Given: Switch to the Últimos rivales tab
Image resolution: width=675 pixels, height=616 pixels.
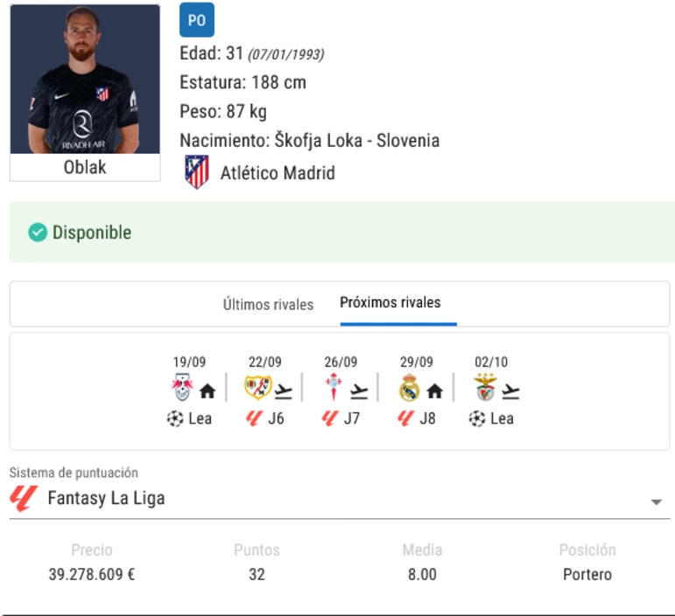Looking at the screenshot, I should 268,304.
